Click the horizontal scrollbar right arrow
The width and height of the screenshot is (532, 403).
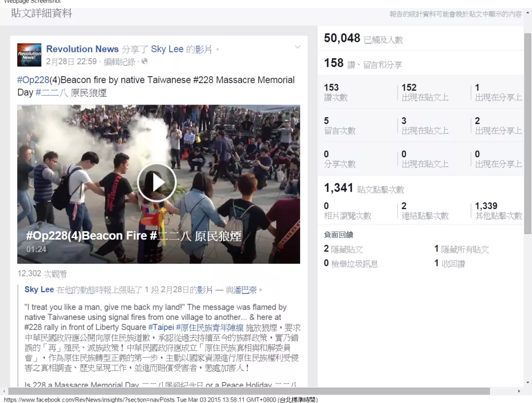[x=519, y=391]
